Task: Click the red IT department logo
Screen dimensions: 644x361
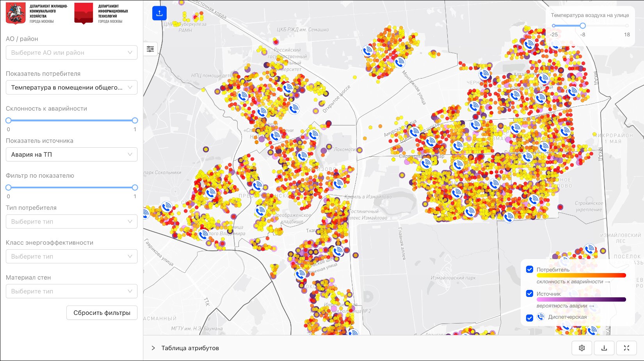Action: [84, 13]
